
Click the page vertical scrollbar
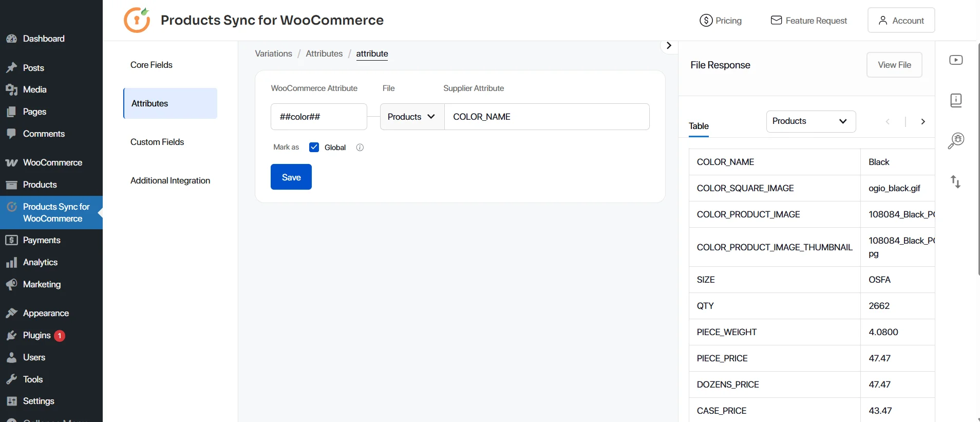(x=978, y=159)
